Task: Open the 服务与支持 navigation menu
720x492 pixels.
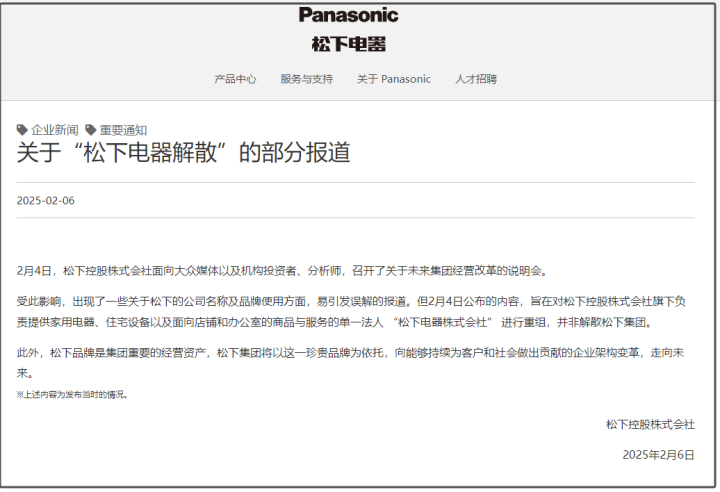Action: coord(306,79)
